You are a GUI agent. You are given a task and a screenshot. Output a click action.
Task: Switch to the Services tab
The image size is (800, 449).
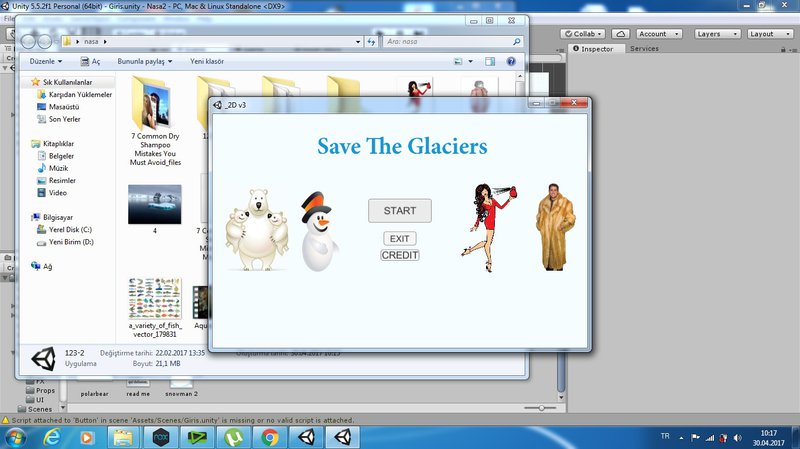[x=644, y=49]
